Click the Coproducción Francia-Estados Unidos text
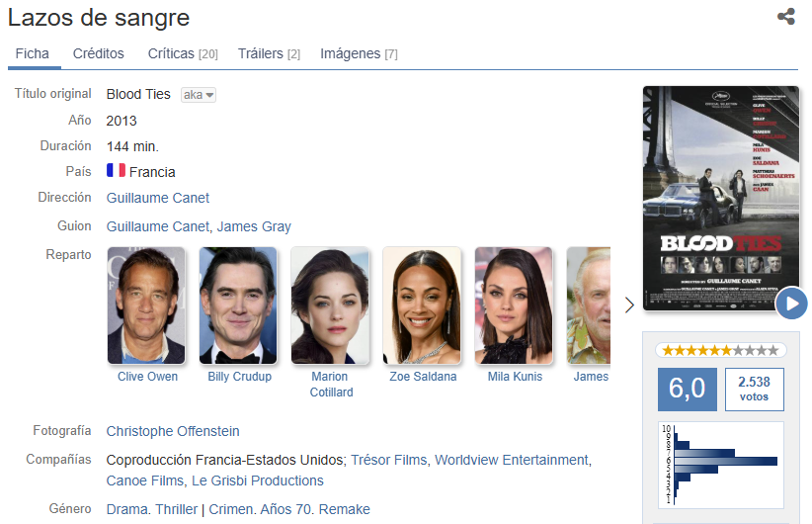Image resolution: width=812 pixels, height=524 pixels. click(226, 461)
